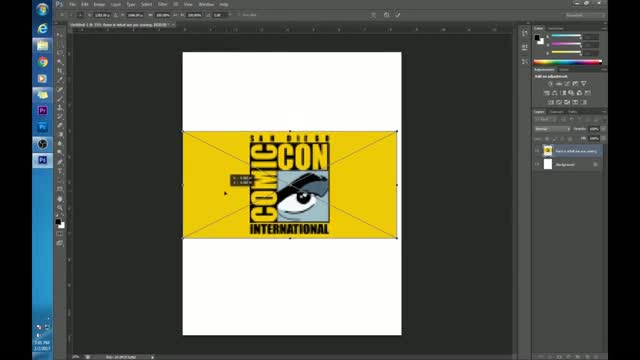Viewport: 640px width, 360px height.
Task: Add a Curves adjustment
Action: [567, 84]
